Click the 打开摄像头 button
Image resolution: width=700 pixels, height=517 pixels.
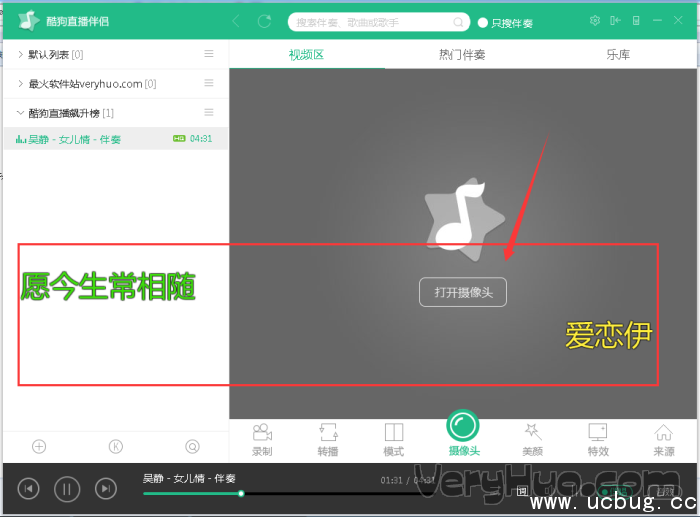coord(463,292)
